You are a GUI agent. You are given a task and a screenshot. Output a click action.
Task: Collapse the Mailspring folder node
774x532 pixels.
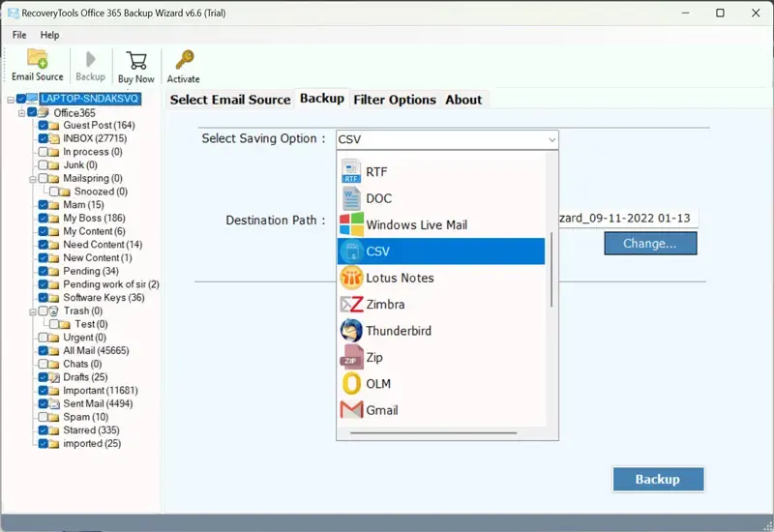pos(32,179)
